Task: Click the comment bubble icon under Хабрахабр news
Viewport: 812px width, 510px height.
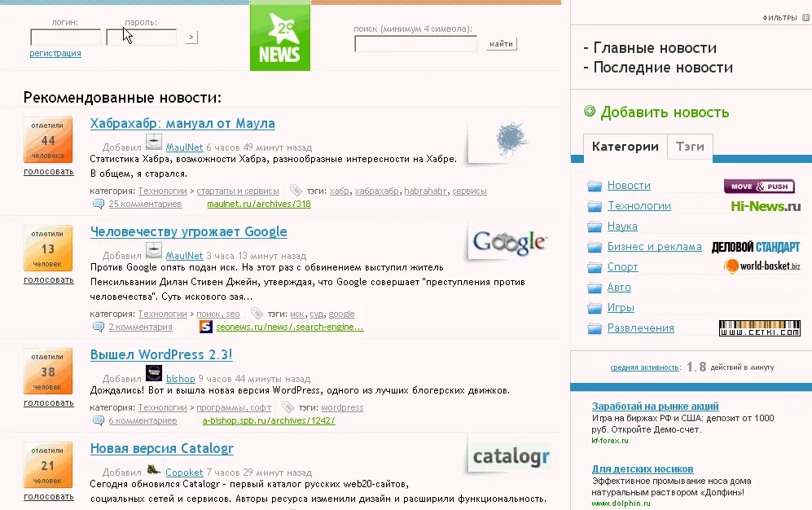Action: point(99,204)
